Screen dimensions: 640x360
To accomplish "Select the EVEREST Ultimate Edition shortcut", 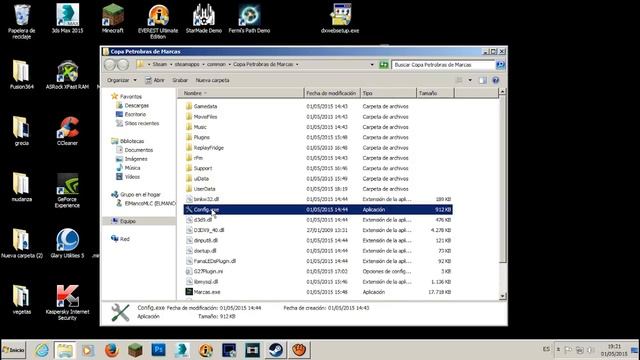I will click(x=158, y=21).
